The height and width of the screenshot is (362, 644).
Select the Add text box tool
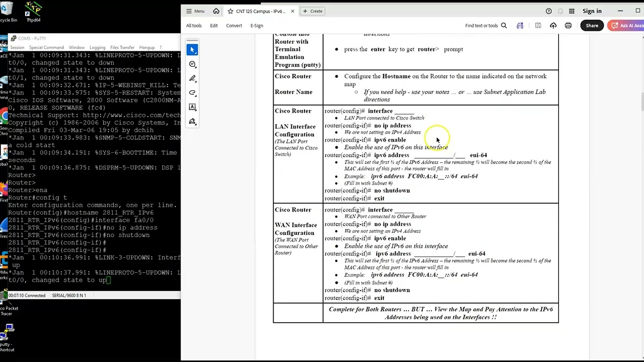coord(192,107)
